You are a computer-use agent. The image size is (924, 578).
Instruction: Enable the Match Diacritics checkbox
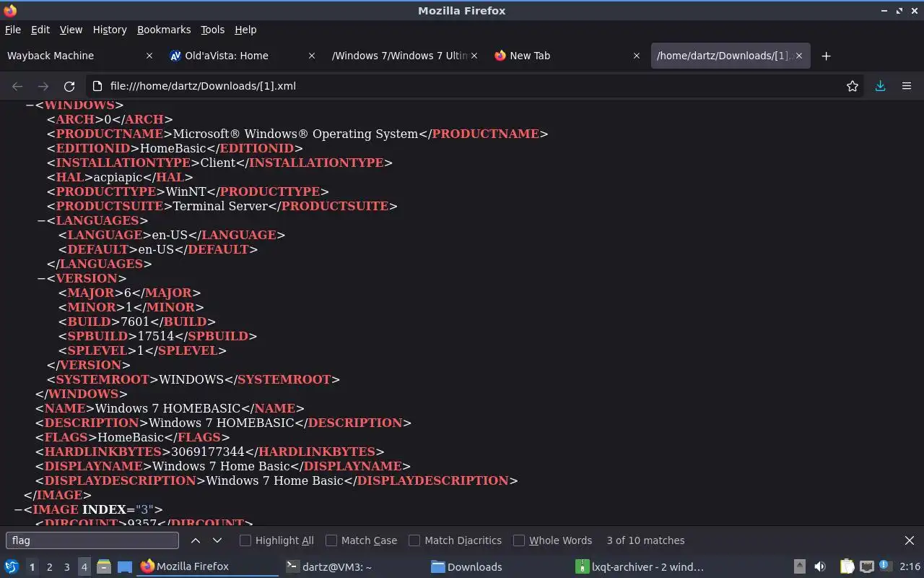click(x=414, y=540)
